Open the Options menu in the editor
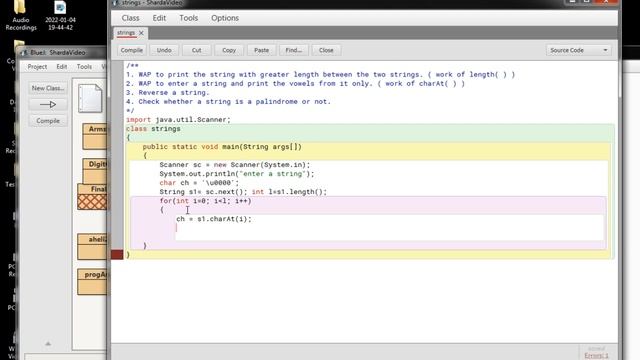Viewport: 640px width, 360px height. (225, 18)
